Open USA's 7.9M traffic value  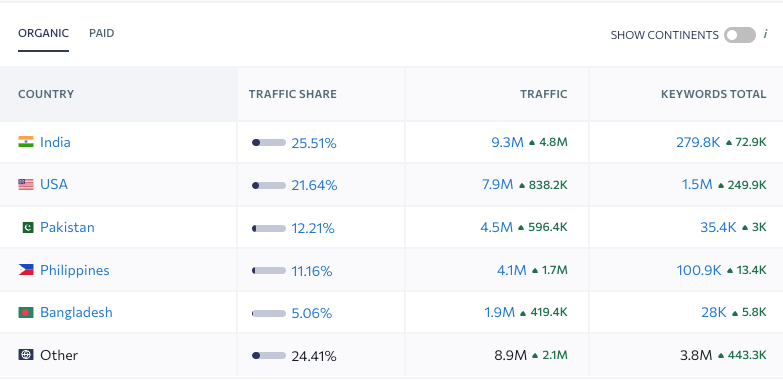497,184
